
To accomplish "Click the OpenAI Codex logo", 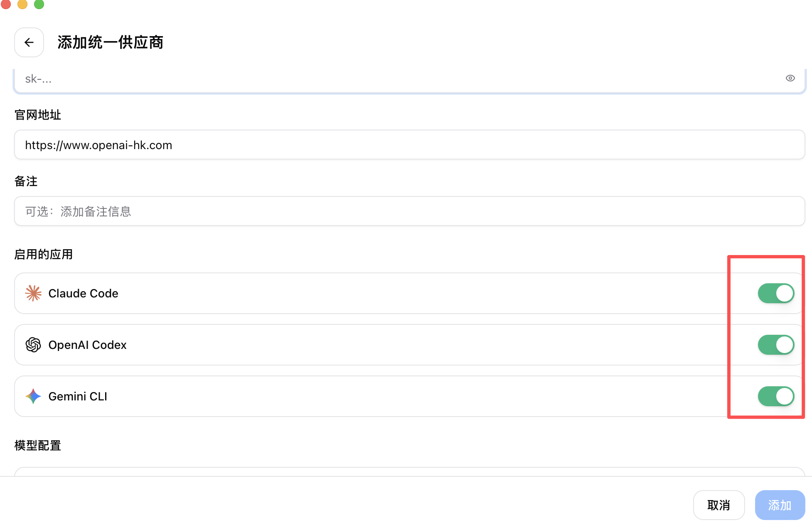I will 33,345.
